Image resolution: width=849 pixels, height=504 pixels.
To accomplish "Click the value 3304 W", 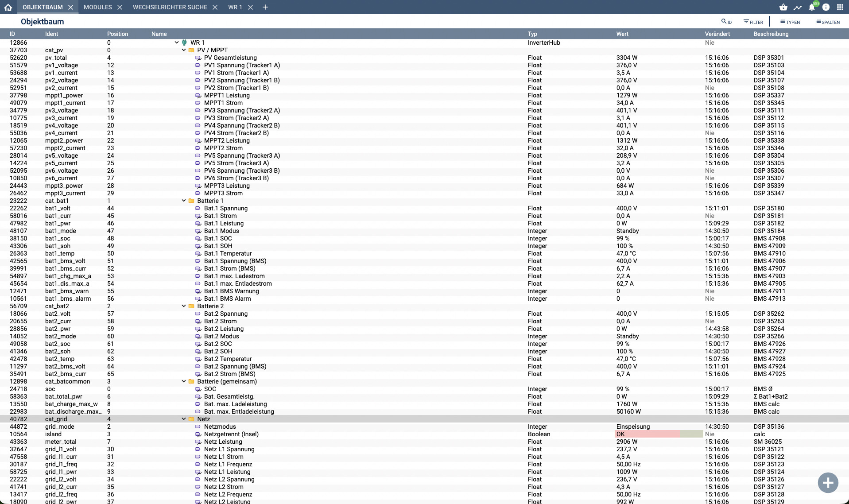I will 627,58.
